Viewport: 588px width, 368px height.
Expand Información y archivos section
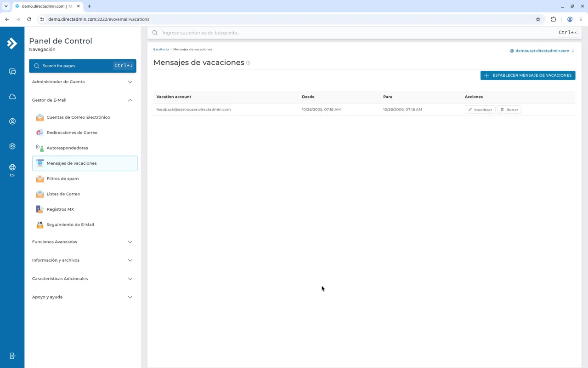click(83, 260)
